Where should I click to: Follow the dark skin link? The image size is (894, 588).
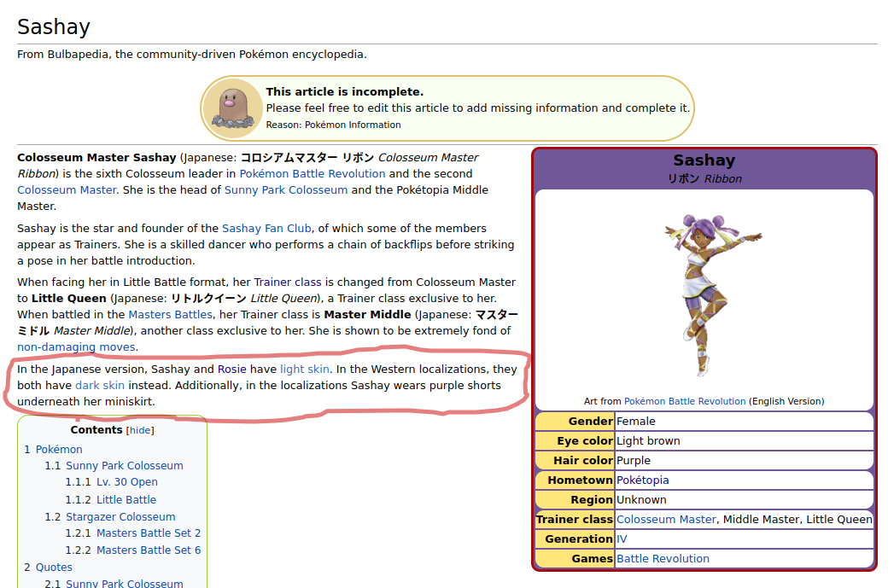[100, 385]
